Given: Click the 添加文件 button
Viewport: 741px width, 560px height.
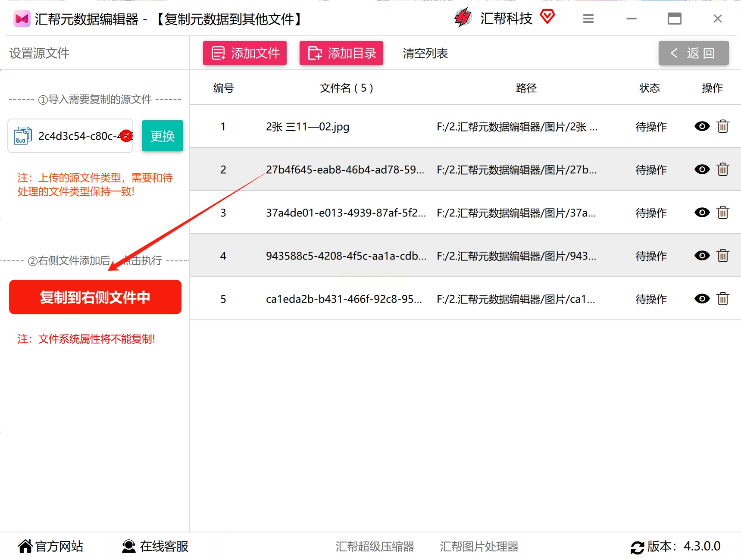Looking at the screenshot, I should [245, 53].
